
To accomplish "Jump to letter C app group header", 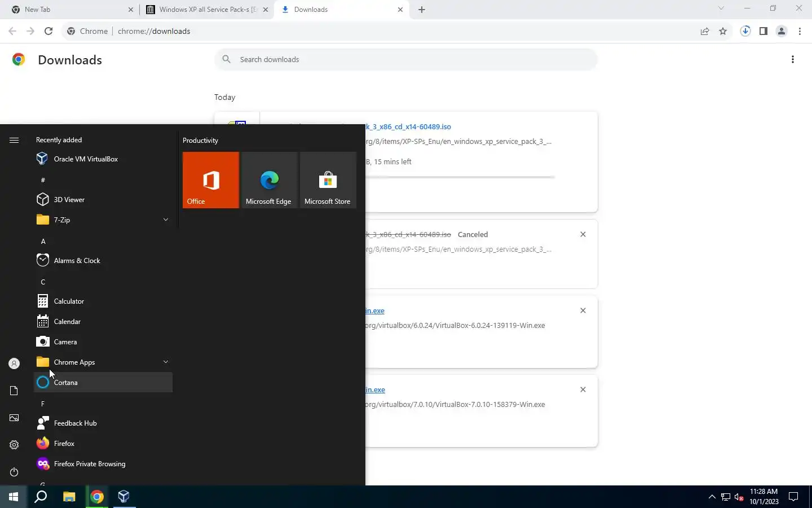I will point(43,282).
